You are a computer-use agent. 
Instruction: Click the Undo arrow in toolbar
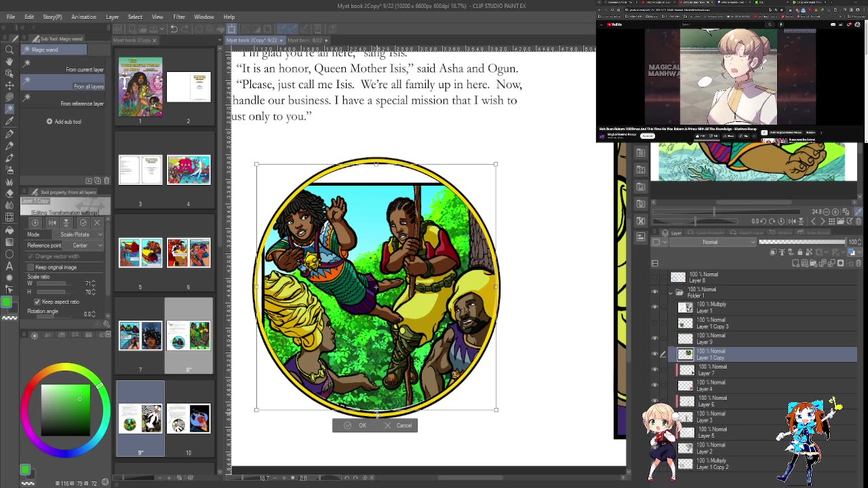[174, 28]
